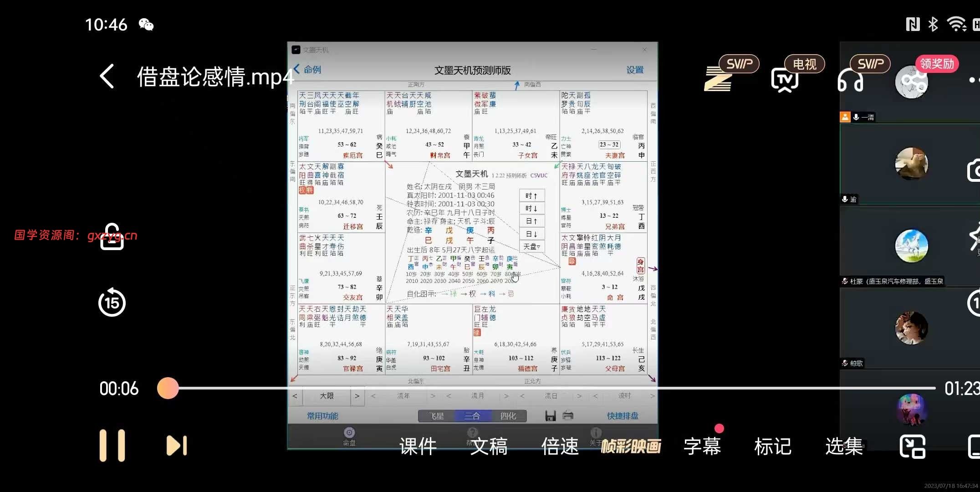Click the 身宫 red marker

point(640,266)
